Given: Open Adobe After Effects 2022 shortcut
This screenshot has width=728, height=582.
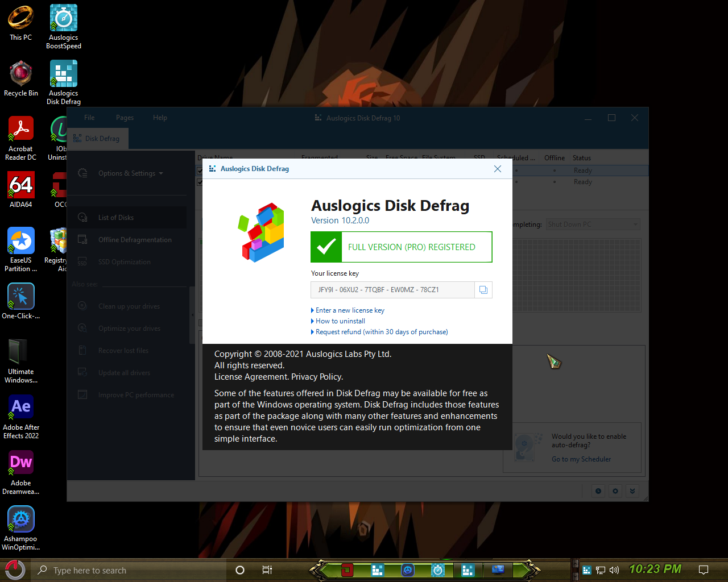Looking at the screenshot, I should (x=21, y=417).
